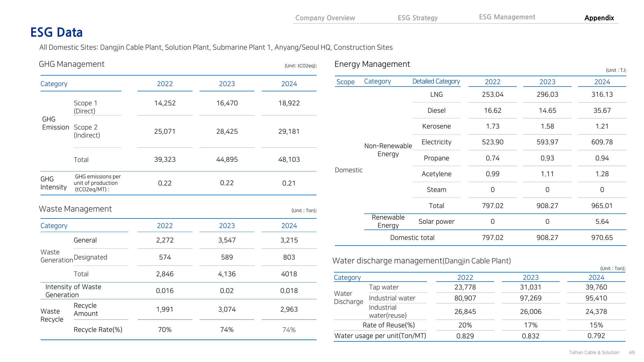The height and width of the screenshot is (362, 644).
Task: Select the All Domestic Sites subtitle line
Action: click(x=216, y=47)
